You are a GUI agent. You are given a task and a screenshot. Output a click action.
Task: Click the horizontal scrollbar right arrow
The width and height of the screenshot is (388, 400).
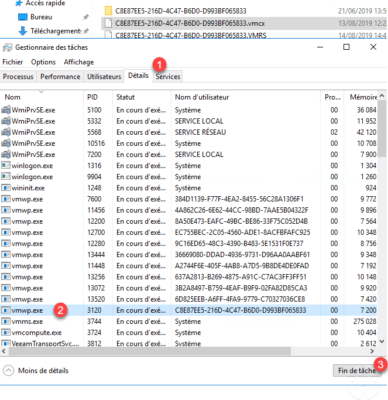pyautogui.click(x=372, y=351)
